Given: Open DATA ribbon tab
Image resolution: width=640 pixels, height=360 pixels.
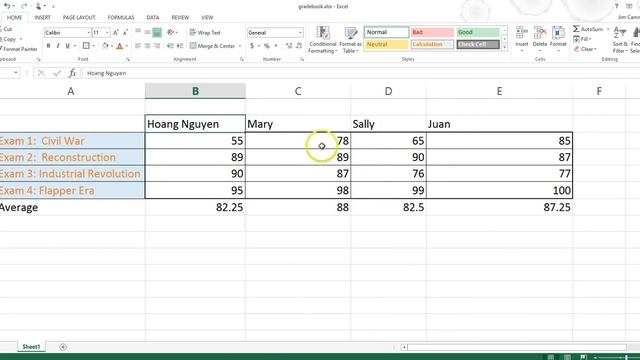Looking at the screenshot, I should point(153,17).
